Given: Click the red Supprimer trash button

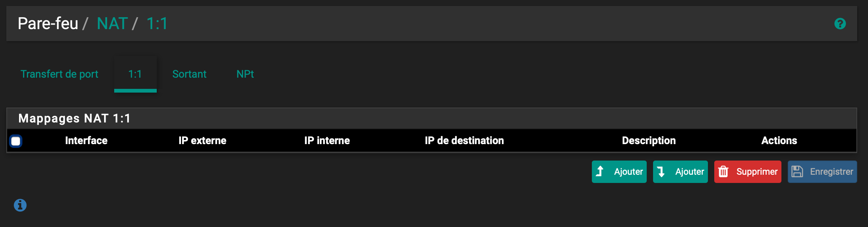Looking at the screenshot, I should coord(747,172).
